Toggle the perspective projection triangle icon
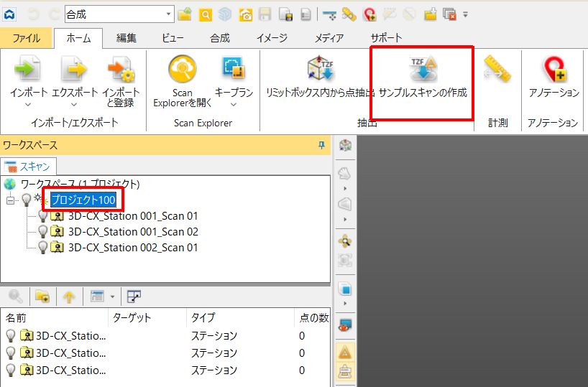The image size is (588, 387). [x=345, y=353]
